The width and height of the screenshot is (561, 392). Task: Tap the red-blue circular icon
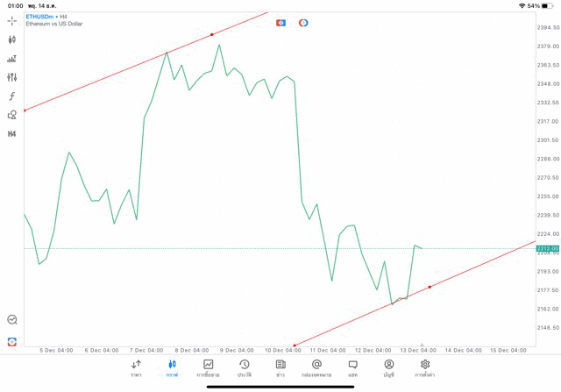[x=303, y=22]
